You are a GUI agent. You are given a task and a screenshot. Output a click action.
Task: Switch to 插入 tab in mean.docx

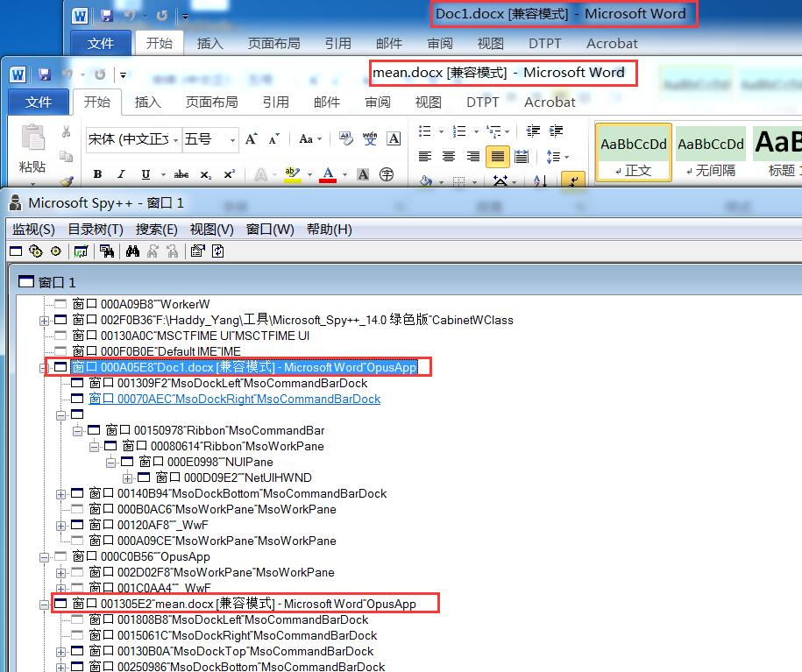click(148, 103)
